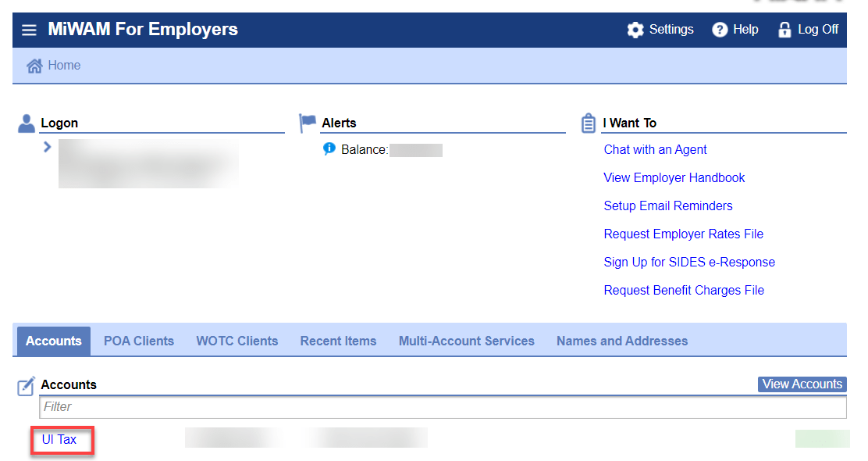Click the Settings label in header

(671, 30)
